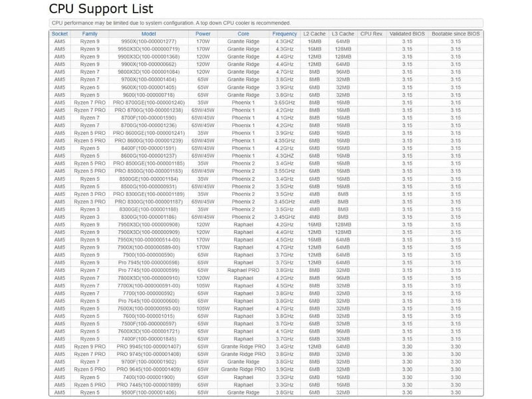Select the 8500GE(100-000001184) model cell
This screenshot has width=532, height=399.
[x=148, y=179]
